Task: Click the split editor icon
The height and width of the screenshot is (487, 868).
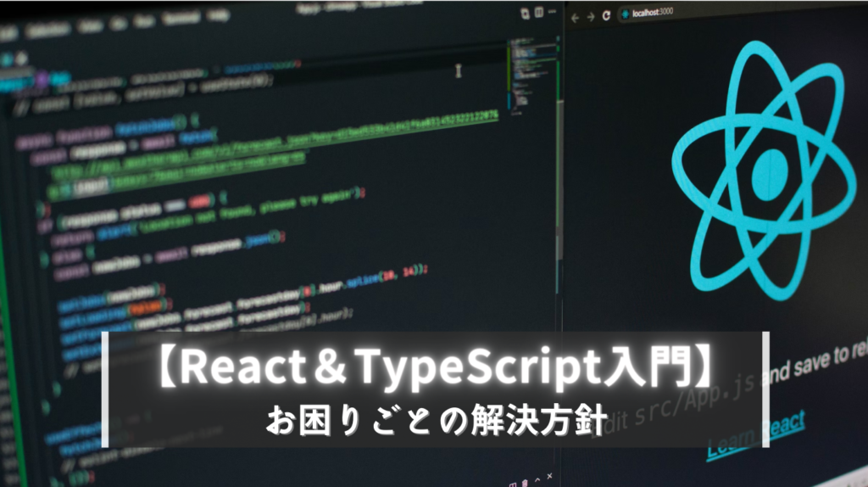Action: click(x=538, y=12)
